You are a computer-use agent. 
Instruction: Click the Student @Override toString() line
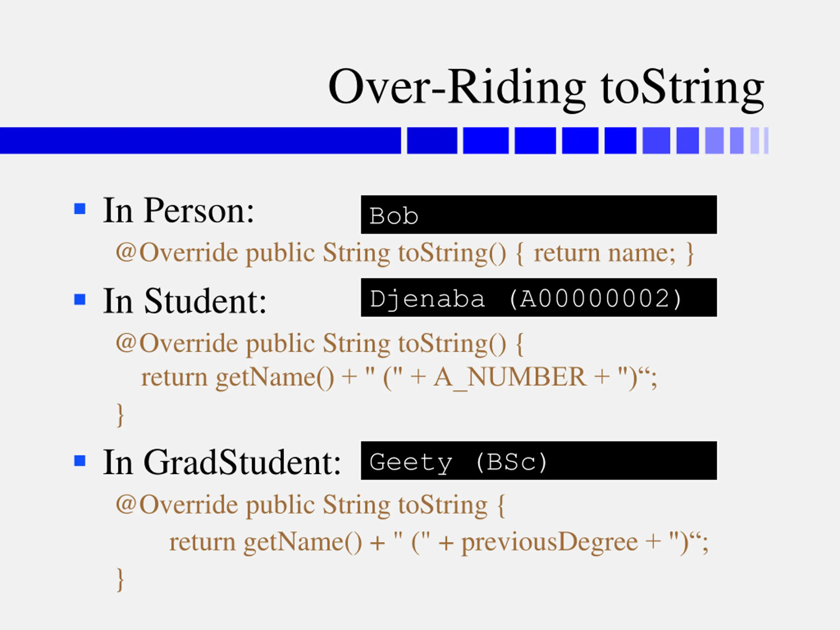coord(320,344)
